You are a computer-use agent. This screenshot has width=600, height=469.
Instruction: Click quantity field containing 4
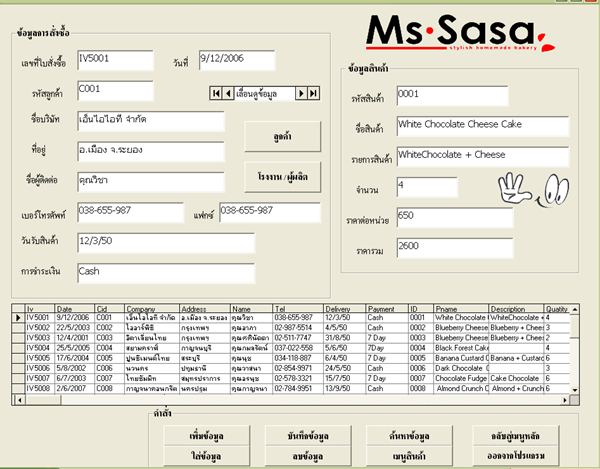coord(427,187)
